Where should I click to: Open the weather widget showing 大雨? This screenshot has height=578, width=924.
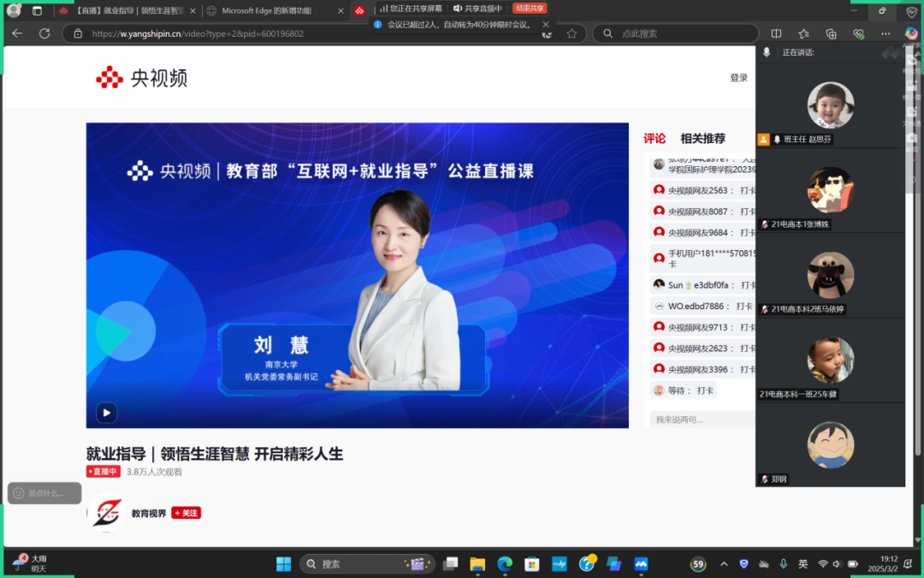point(29,563)
